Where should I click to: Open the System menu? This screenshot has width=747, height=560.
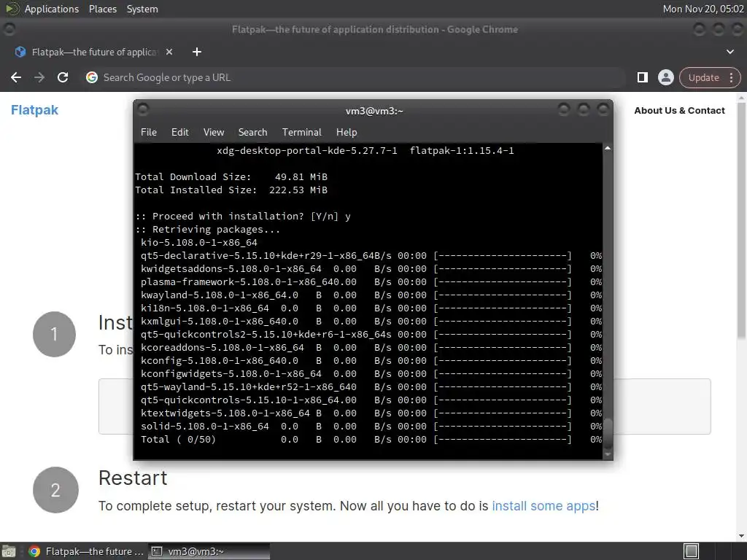click(142, 9)
